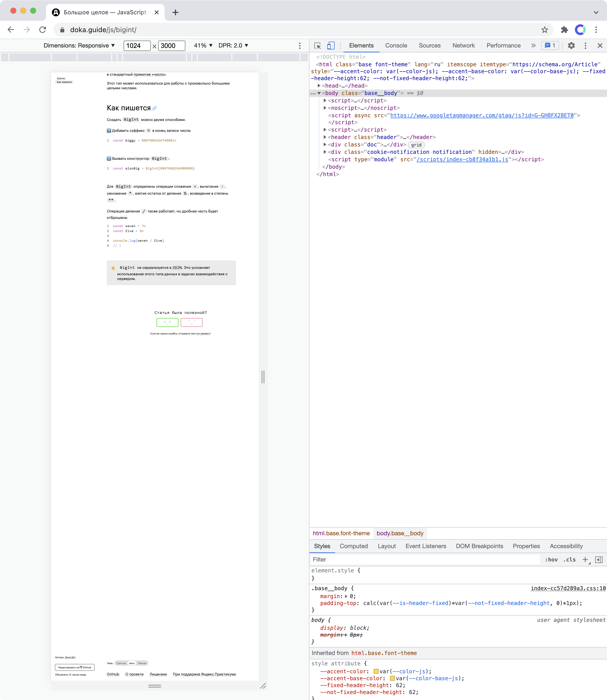Open the Dimensions: Responsive dropdown

pos(79,46)
